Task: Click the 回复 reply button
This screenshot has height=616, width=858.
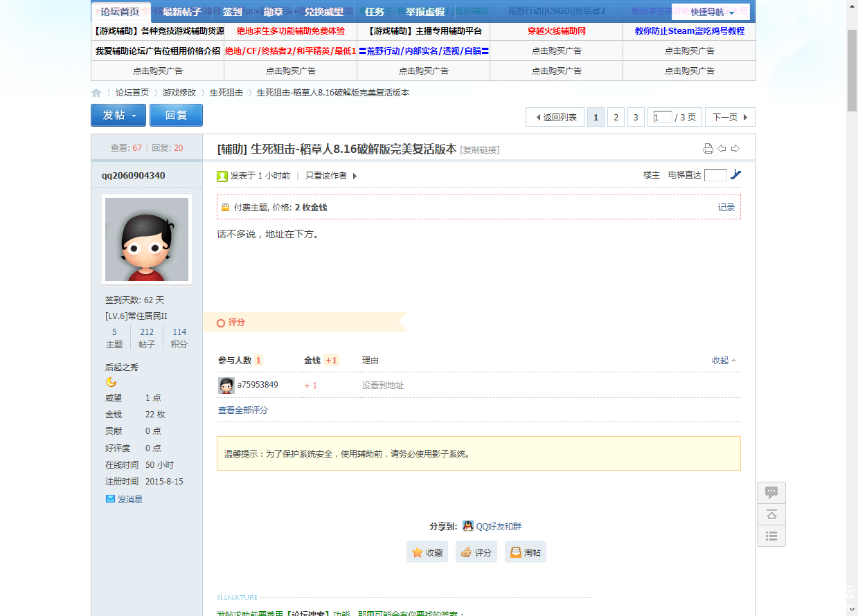Action: (x=176, y=116)
